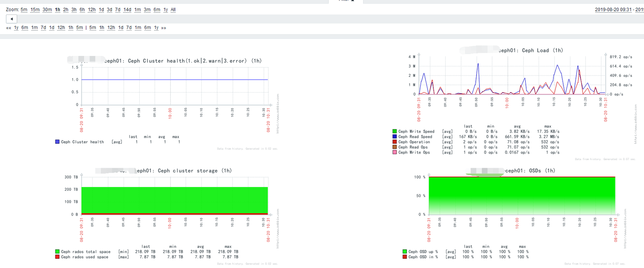The width and height of the screenshot is (644, 268).
Task: Jump back with the «« arrows
Action: [x=8, y=28]
